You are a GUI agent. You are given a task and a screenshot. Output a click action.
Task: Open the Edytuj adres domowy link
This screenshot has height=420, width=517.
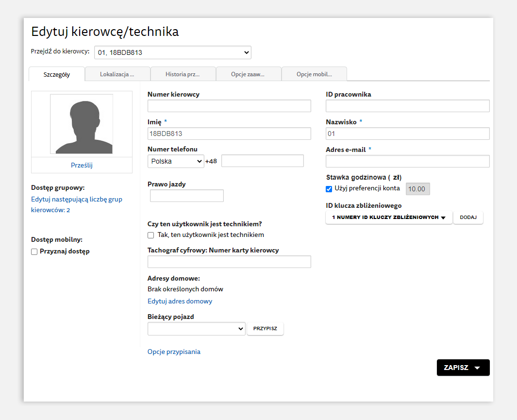(180, 301)
